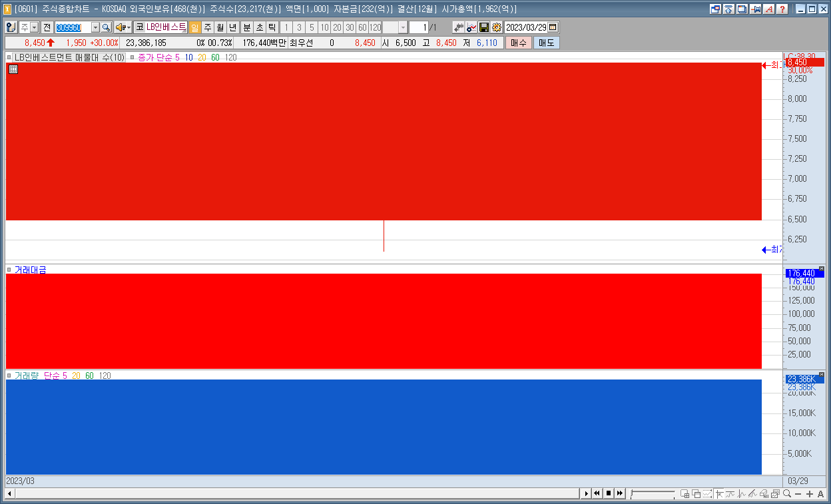Toggle the 전 button beside the code field
Screen dimensions: 831x504
(x=47, y=27)
